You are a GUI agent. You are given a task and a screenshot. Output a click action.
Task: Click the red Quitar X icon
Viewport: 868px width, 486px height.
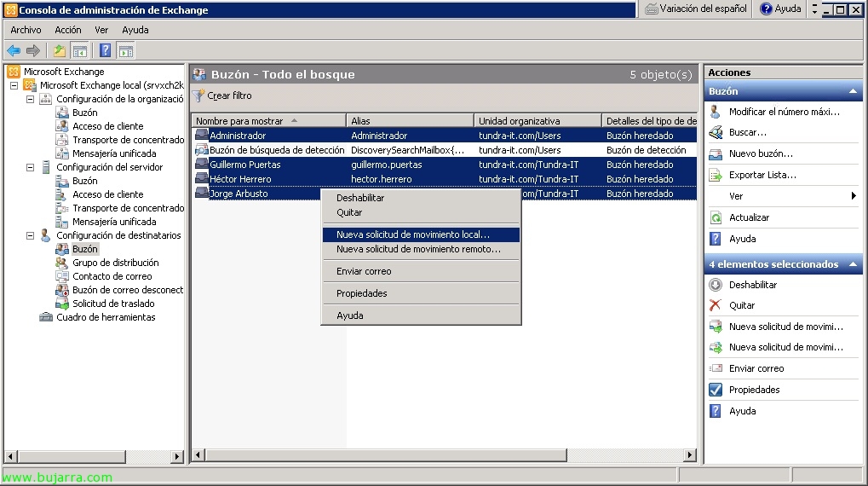pos(716,305)
